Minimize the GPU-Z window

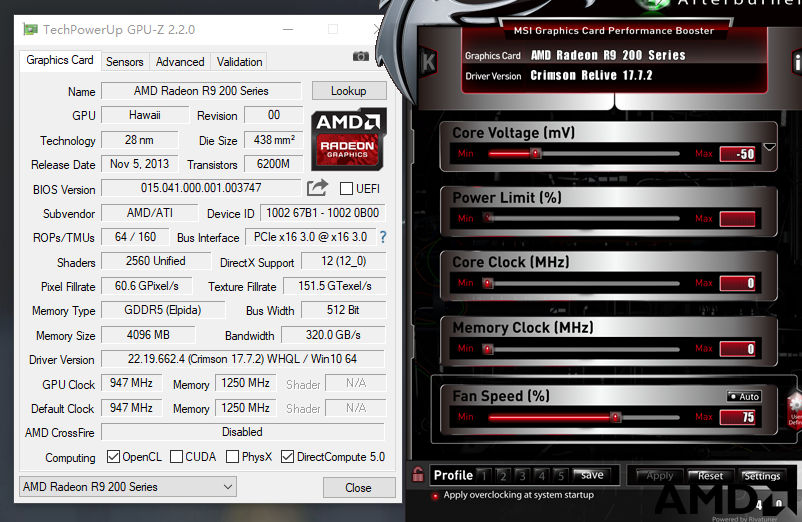[x=288, y=29]
